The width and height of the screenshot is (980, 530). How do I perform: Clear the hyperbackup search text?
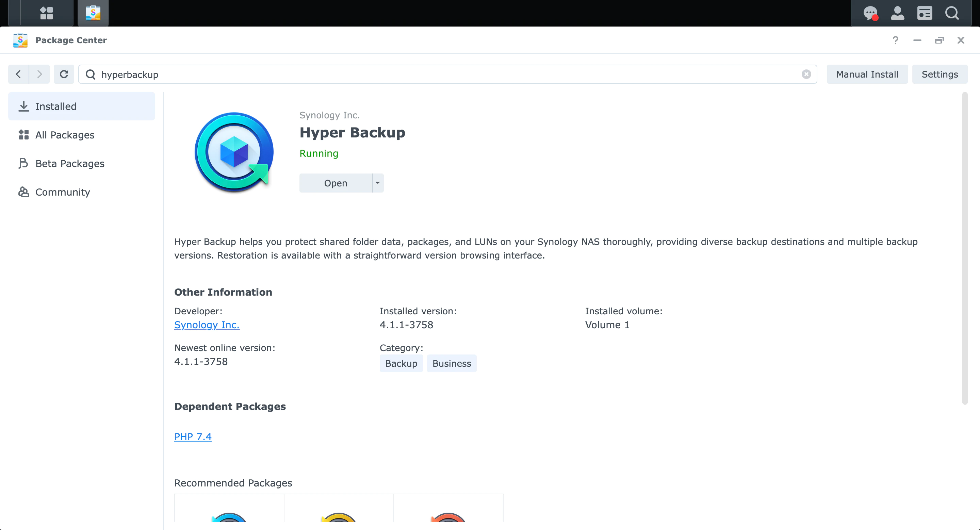[x=806, y=74]
